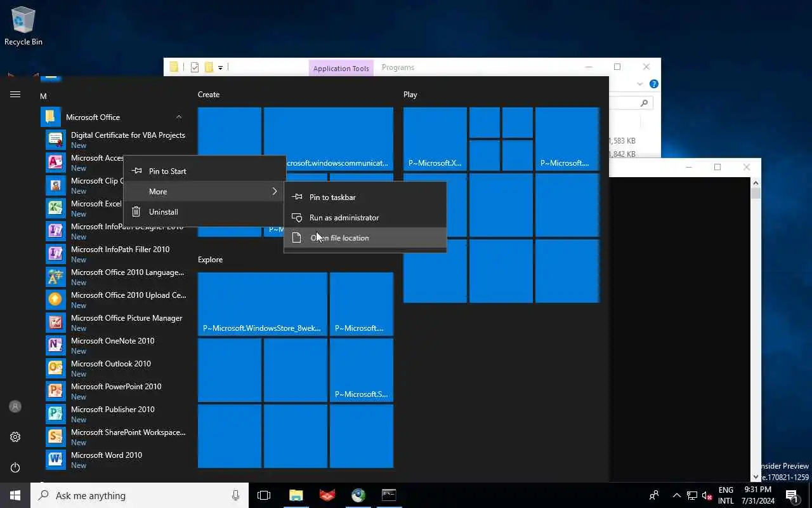The image size is (812, 508).
Task: Open the Command Prompt taskbar icon
Action: click(x=389, y=495)
